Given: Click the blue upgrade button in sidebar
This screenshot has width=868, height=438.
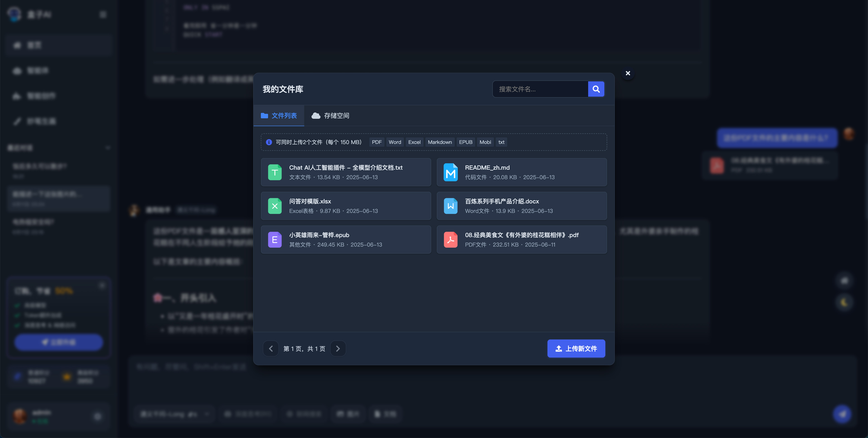Looking at the screenshot, I should 59,342.
